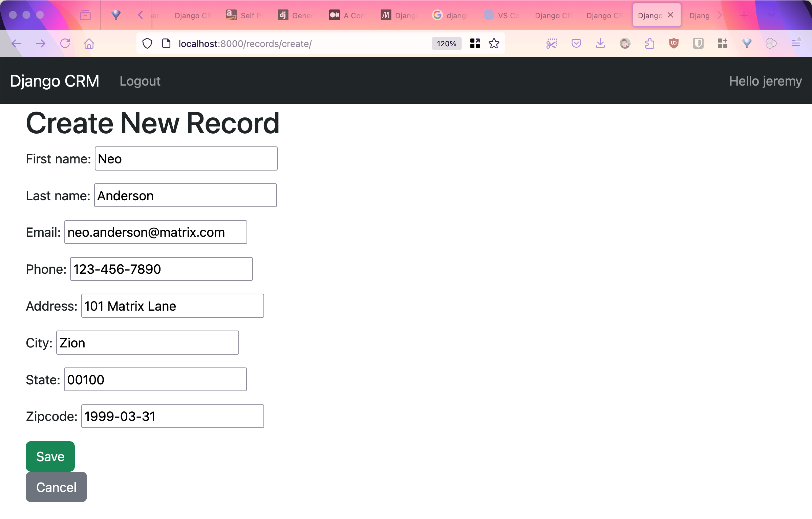Image resolution: width=812 pixels, height=519 pixels.
Task: Cancel the record creation
Action: tap(56, 487)
